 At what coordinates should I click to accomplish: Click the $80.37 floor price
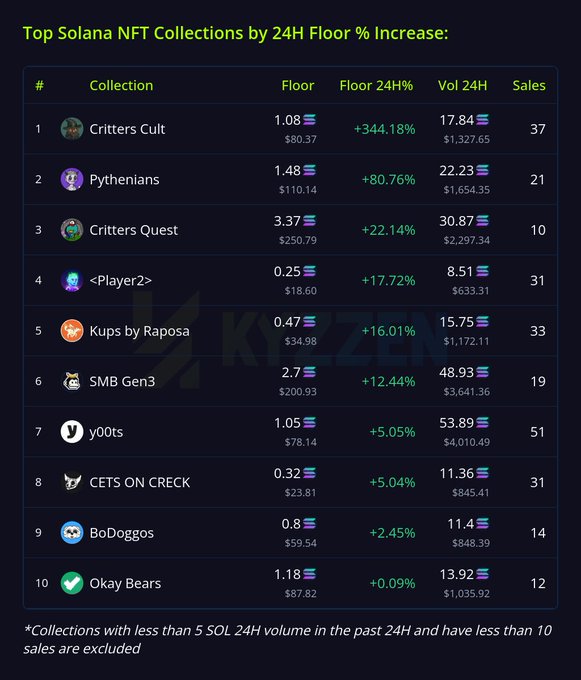point(300,139)
